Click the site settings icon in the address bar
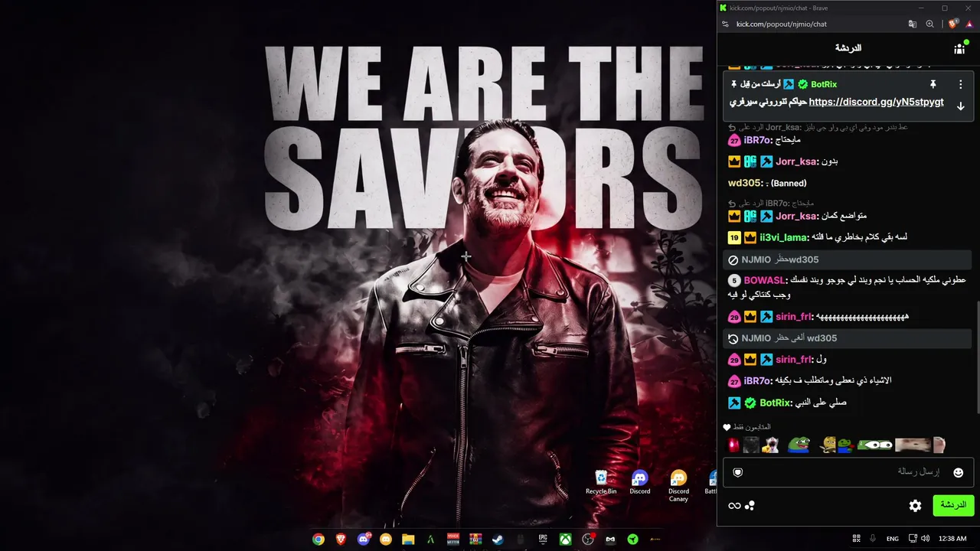This screenshot has height=551, width=980. pos(725,24)
